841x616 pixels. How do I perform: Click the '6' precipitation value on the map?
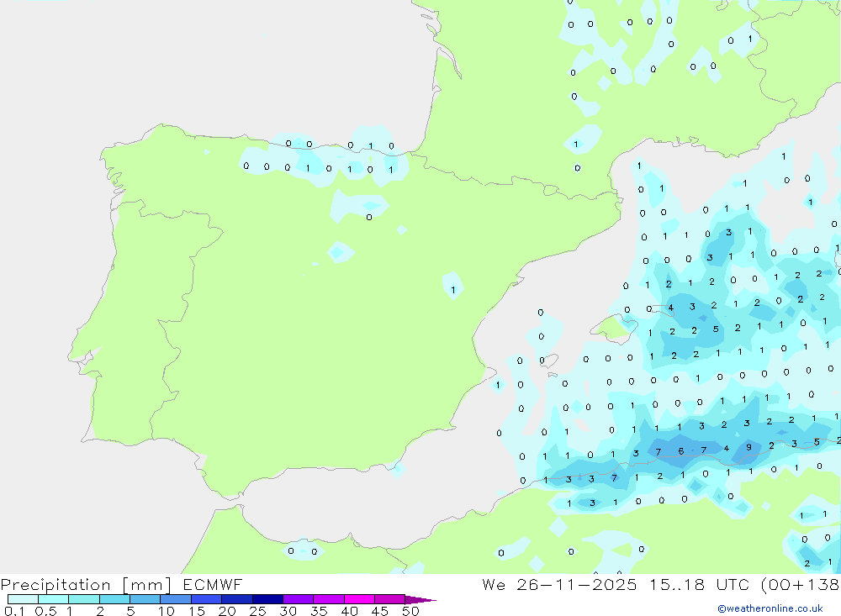coord(680,451)
